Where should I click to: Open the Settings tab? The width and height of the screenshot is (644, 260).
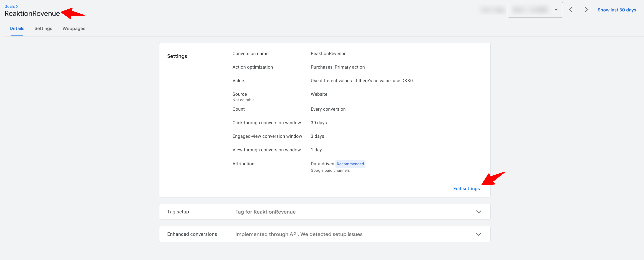[x=43, y=29]
